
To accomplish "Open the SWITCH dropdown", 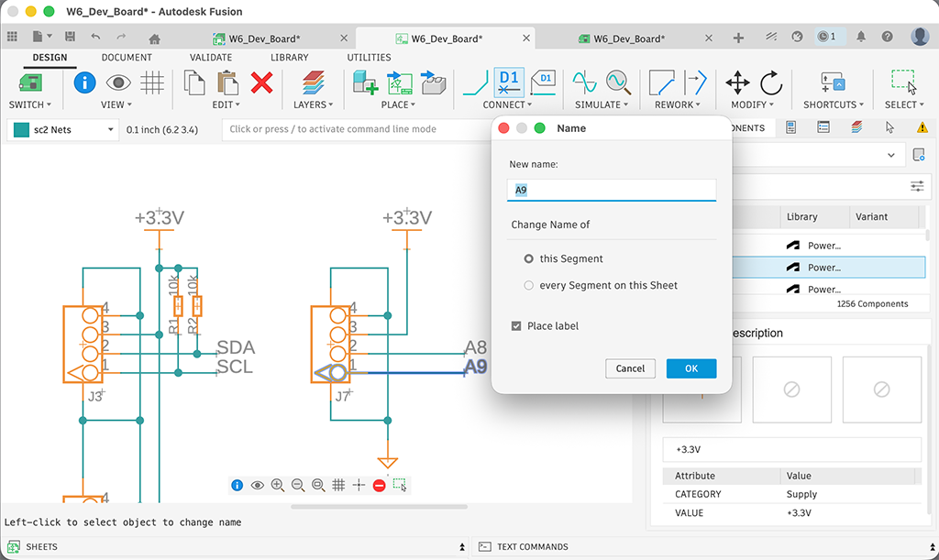I will [29, 104].
